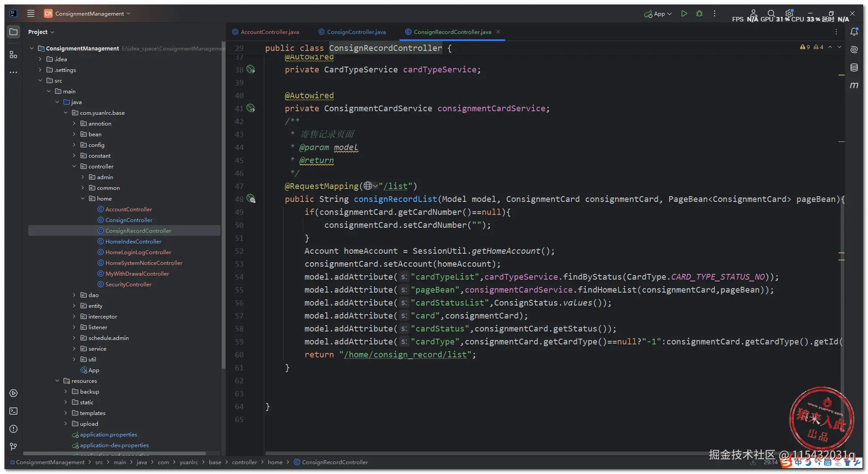The width and height of the screenshot is (868, 474).
Task: Go to next highlighted error
Action: click(x=839, y=47)
